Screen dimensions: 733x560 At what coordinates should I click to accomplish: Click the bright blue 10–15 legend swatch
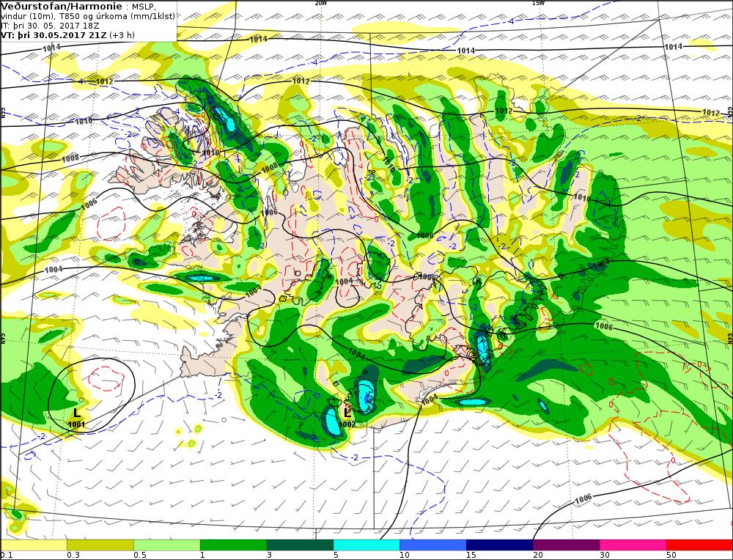click(x=433, y=545)
